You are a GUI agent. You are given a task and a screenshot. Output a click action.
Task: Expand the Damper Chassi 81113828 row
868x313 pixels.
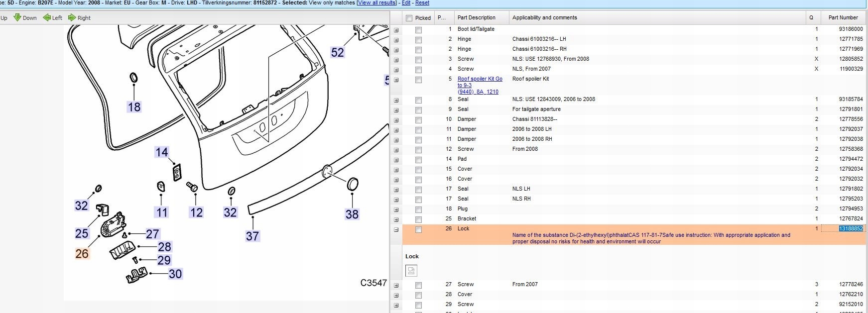tap(396, 120)
